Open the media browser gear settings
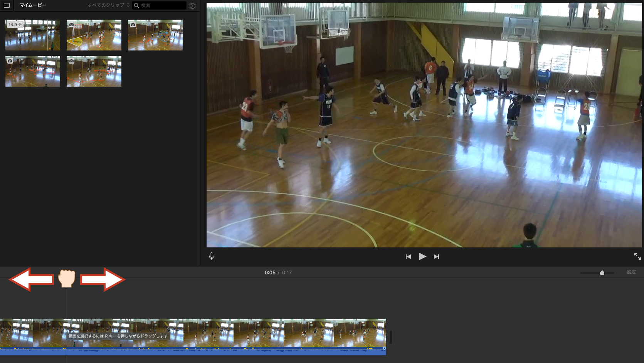 coord(192,6)
